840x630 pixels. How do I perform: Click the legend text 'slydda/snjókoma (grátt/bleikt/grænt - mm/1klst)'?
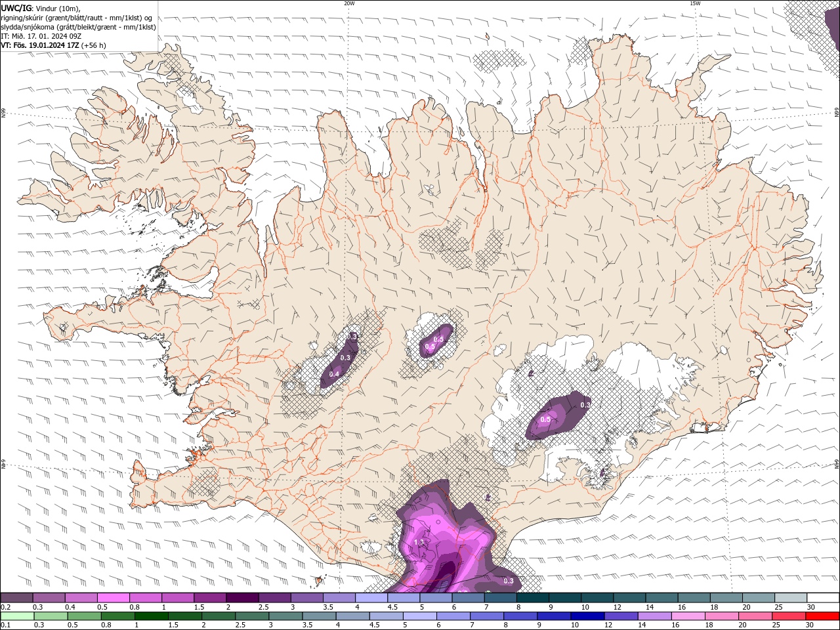[79, 27]
